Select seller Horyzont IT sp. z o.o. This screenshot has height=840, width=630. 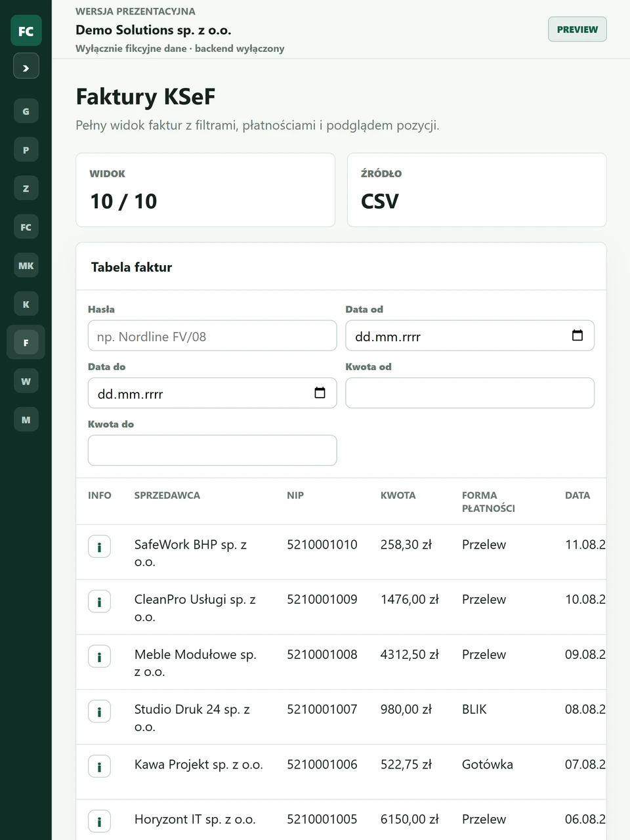[195, 819]
